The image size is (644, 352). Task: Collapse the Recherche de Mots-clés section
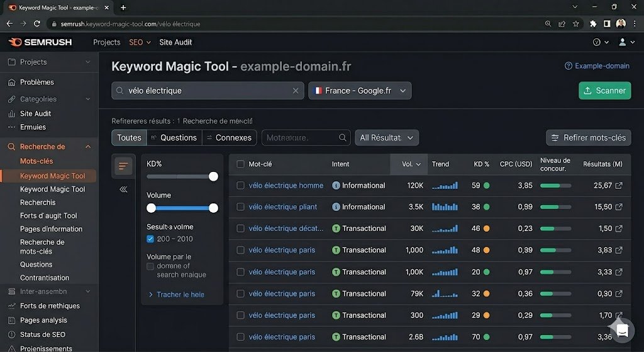point(88,147)
